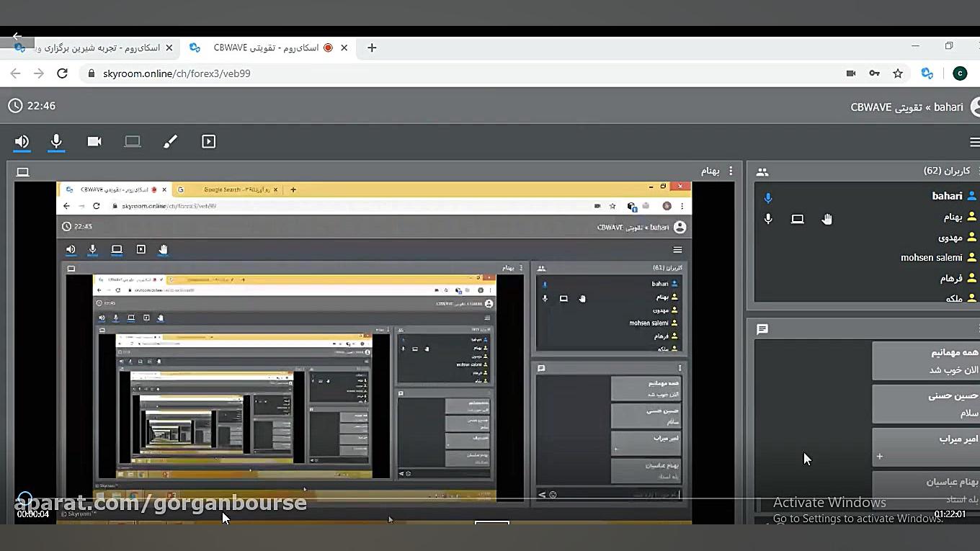Open a new tab in the outer browser
The height and width of the screenshot is (551, 980).
coord(372,48)
